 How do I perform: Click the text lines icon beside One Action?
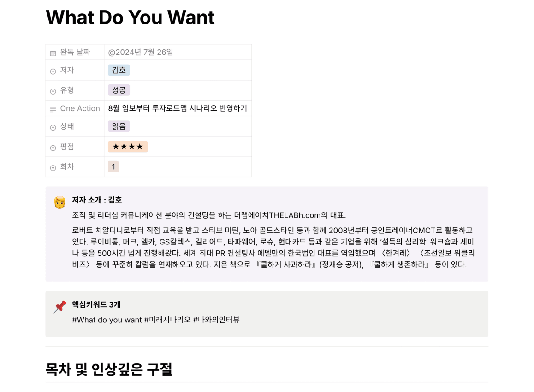click(53, 109)
